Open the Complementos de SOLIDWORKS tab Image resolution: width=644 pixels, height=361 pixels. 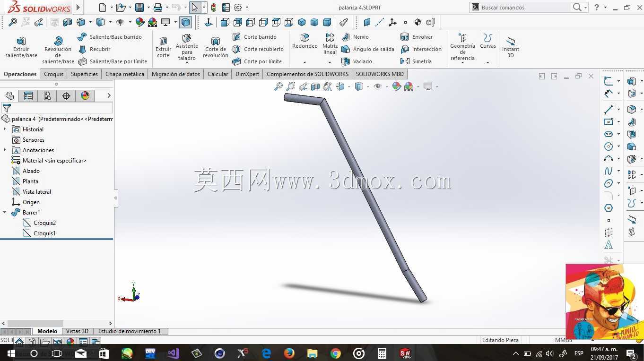click(307, 74)
